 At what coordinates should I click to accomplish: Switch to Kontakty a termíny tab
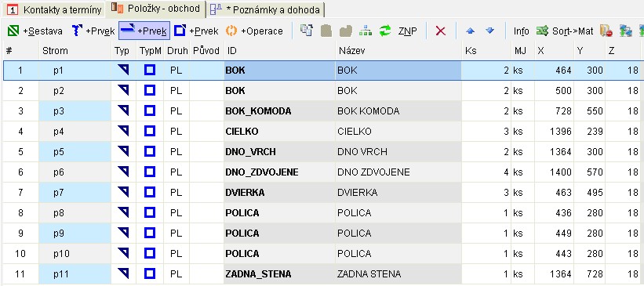point(54,9)
